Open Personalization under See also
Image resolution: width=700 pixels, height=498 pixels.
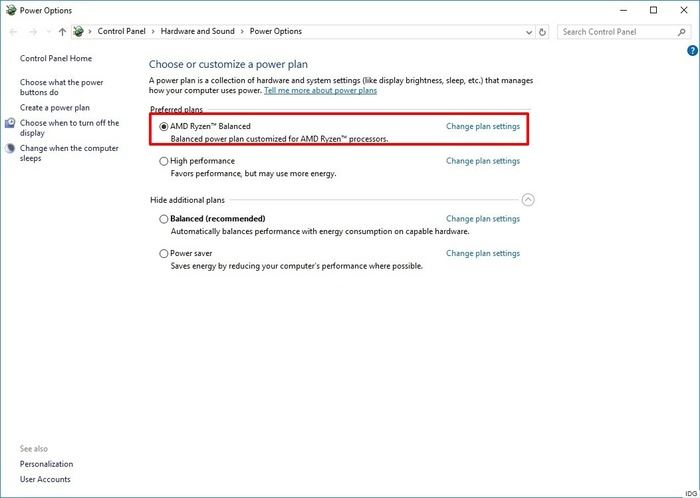[46, 464]
